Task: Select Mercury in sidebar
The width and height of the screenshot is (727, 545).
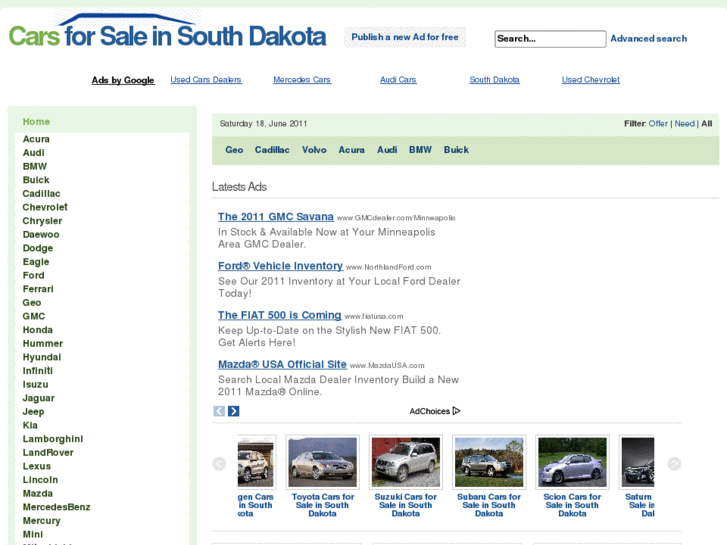Action: pyautogui.click(x=41, y=521)
